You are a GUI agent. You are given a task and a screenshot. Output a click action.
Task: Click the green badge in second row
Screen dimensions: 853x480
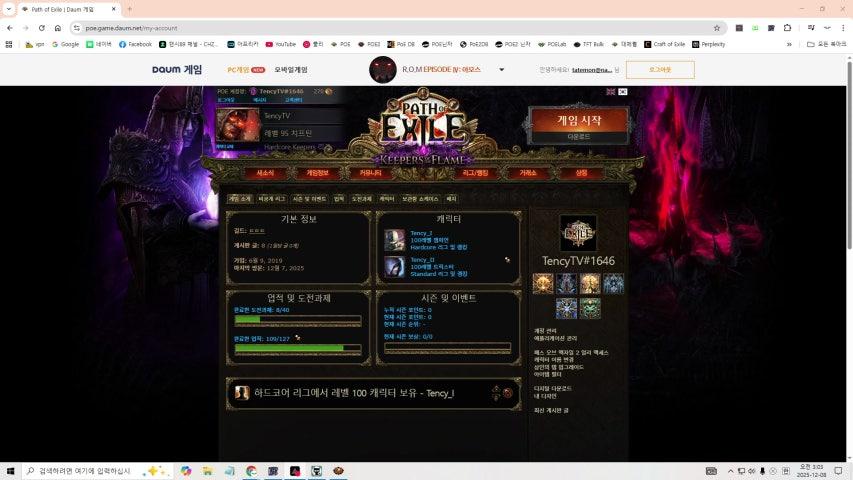(590, 309)
